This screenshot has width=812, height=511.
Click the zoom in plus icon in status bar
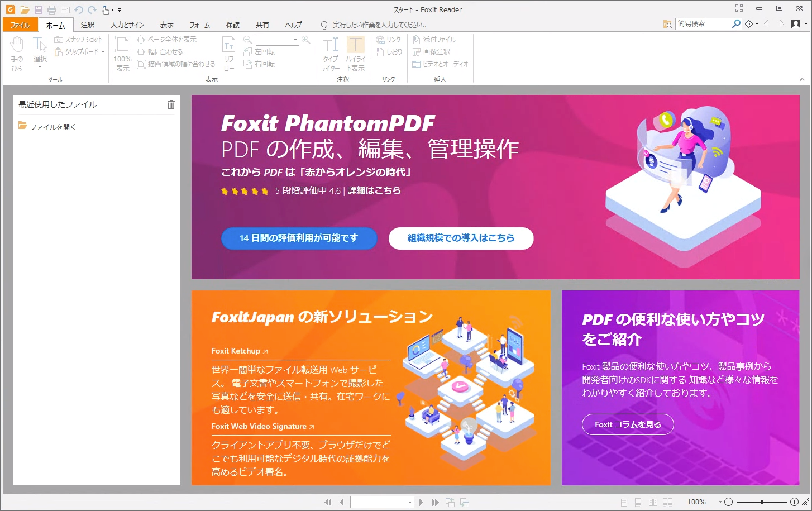794,502
